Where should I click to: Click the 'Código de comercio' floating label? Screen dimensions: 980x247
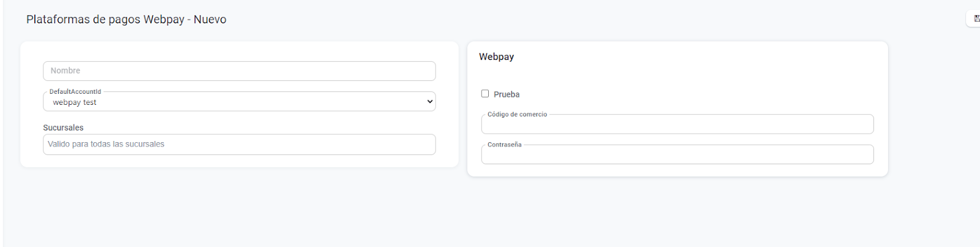pos(517,115)
